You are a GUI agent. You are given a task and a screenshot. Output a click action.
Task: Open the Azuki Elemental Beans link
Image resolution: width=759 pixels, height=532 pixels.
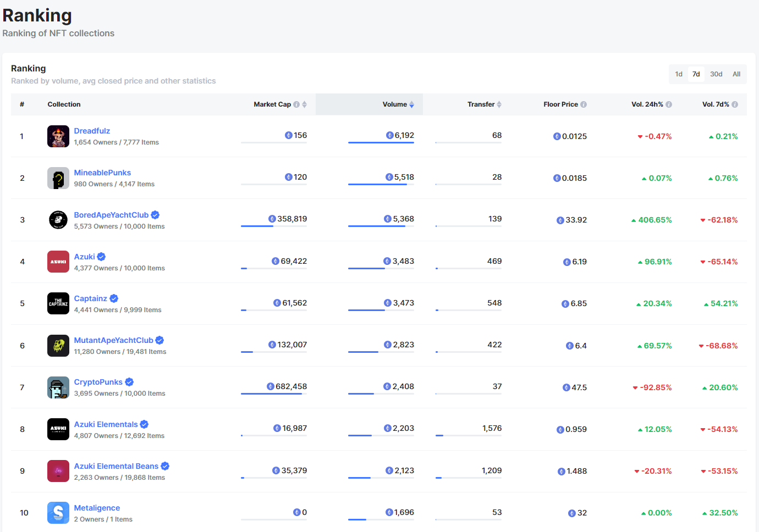[x=116, y=466]
